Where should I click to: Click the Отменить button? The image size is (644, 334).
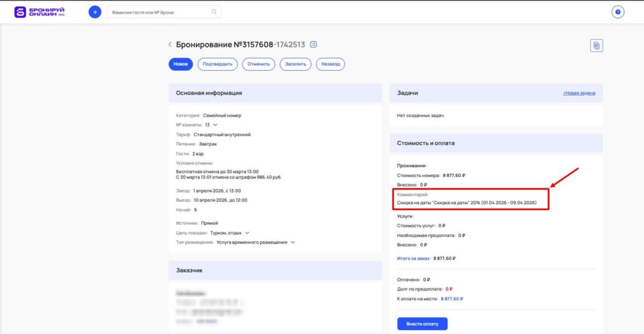(258, 64)
